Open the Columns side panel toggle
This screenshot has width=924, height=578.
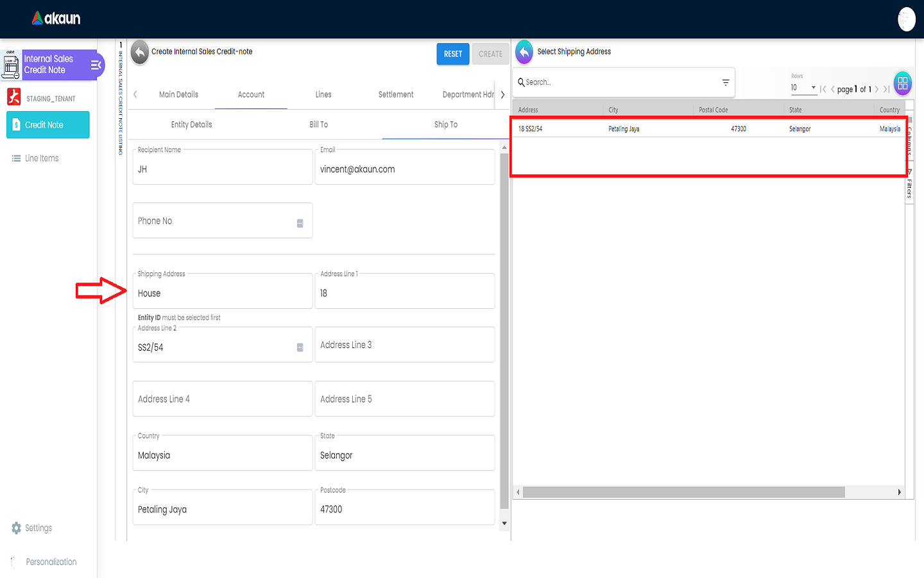[909, 138]
